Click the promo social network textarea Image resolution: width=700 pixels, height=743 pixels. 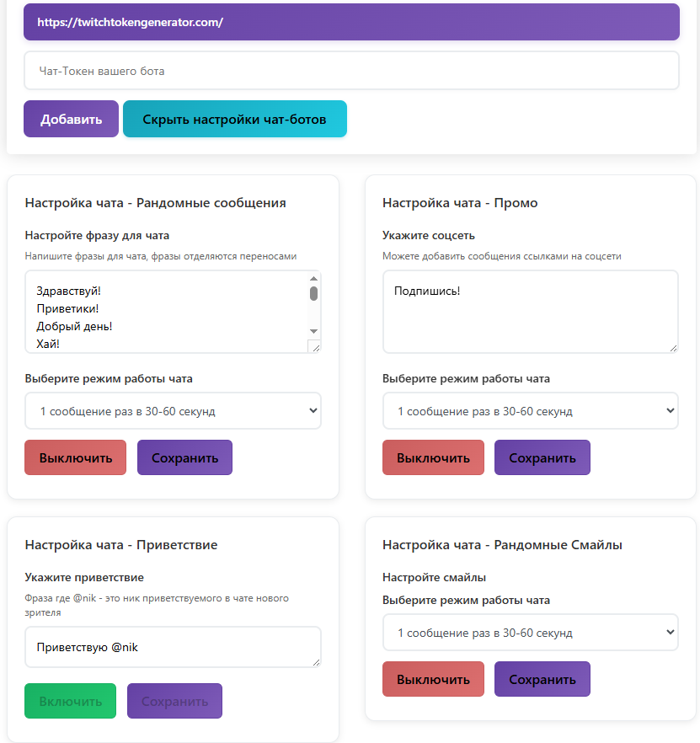point(531,312)
